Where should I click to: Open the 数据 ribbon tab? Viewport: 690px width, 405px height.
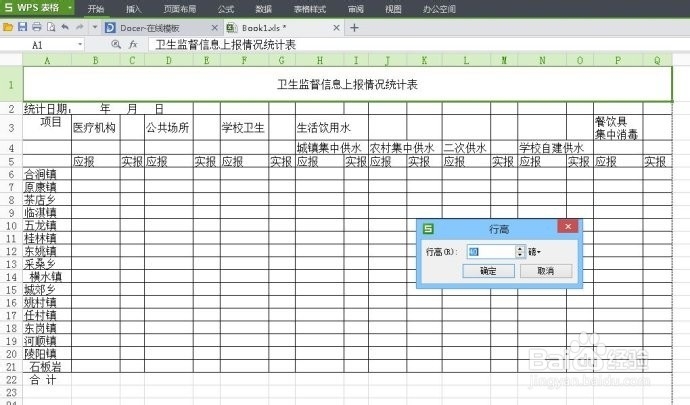coord(264,9)
